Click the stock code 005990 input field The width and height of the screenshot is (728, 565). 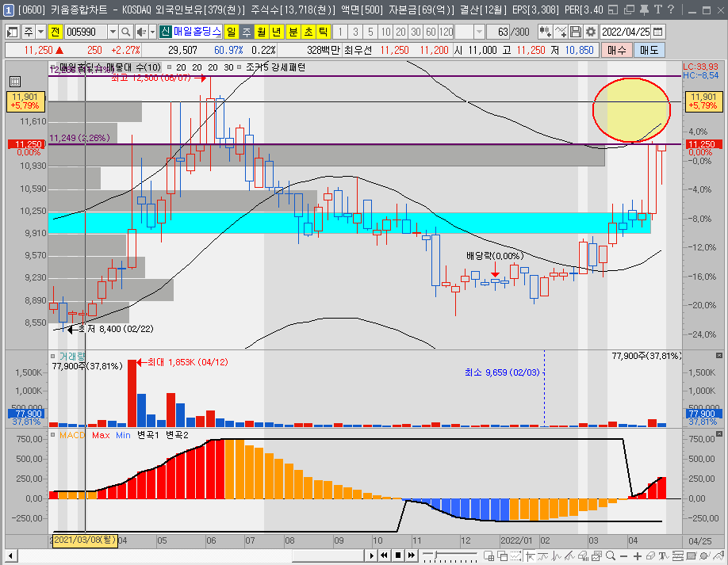coord(86,32)
